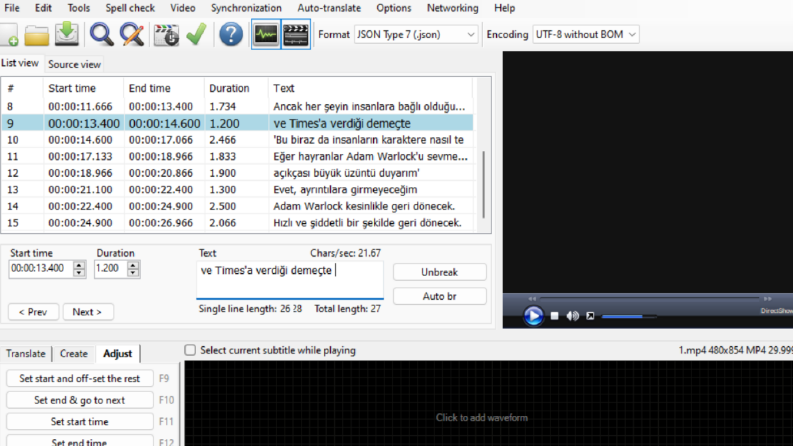Click Set end & go to next
Viewport: 793px width, 446px height.
[80, 400]
